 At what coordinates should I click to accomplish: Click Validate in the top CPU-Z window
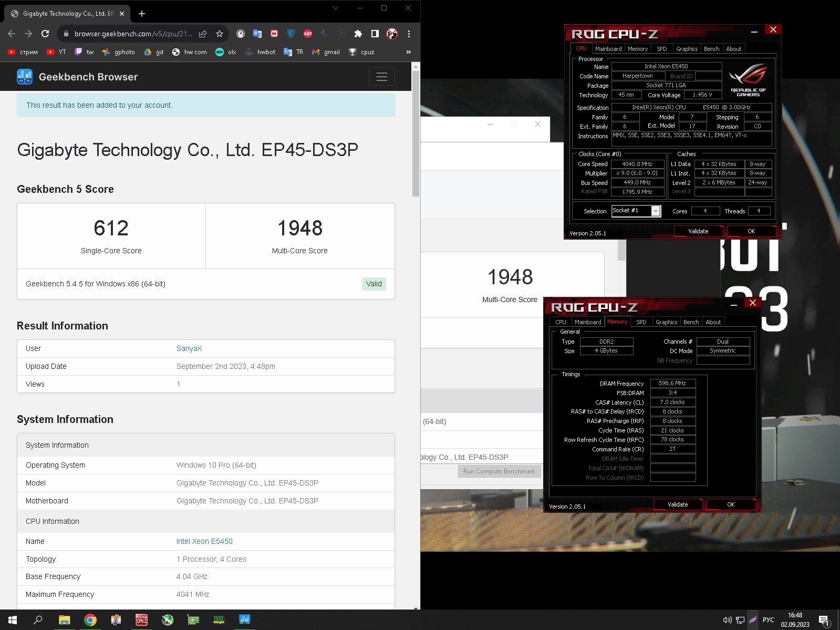click(698, 231)
